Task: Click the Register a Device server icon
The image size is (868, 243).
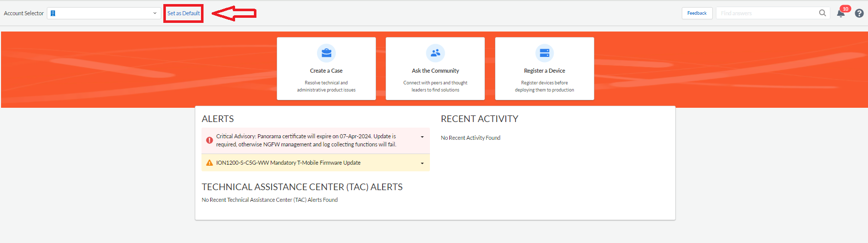Action: [544, 53]
